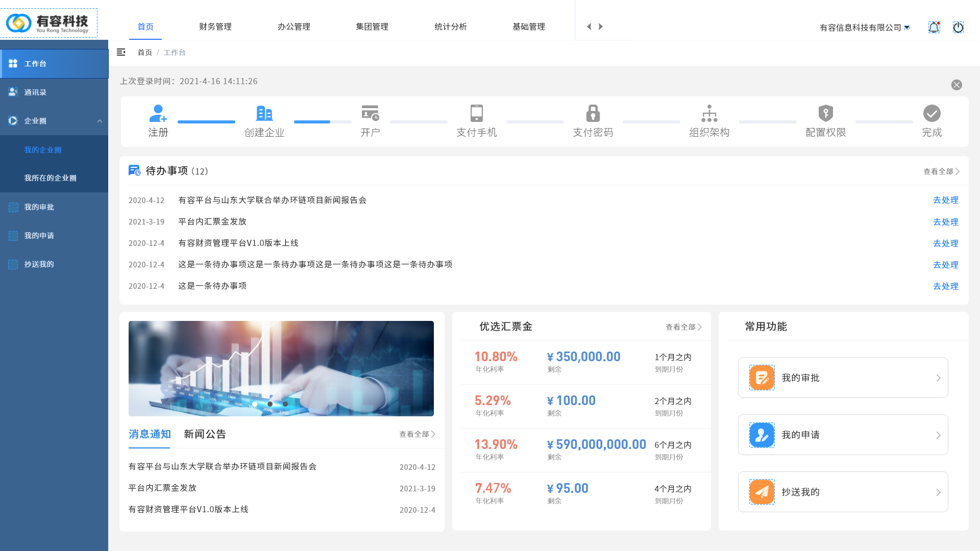Open the notification bell
This screenshot has height=551, width=980.
[x=934, y=27]
